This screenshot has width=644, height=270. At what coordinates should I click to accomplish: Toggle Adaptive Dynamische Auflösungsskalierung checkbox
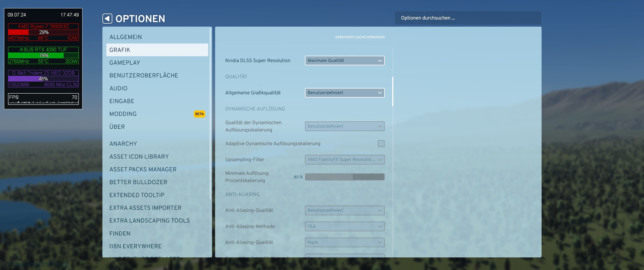click(x=381, y=143)
